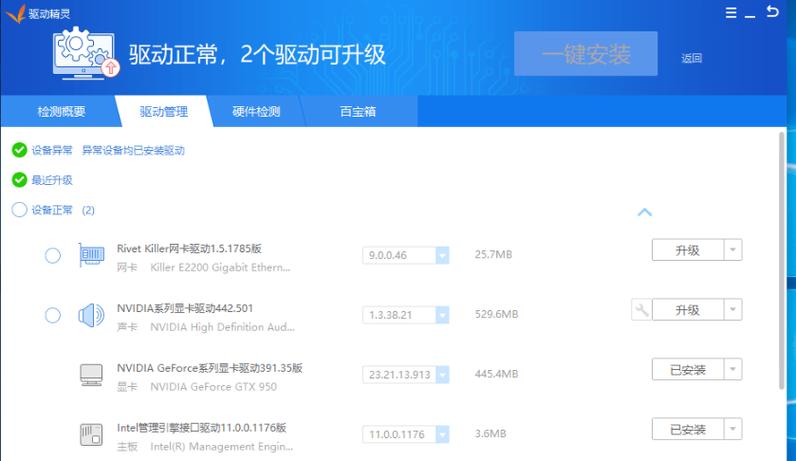Screen dimensions: 796x461
Task: Click the vertical scrollbar of driver list
Action: point(782,260)
